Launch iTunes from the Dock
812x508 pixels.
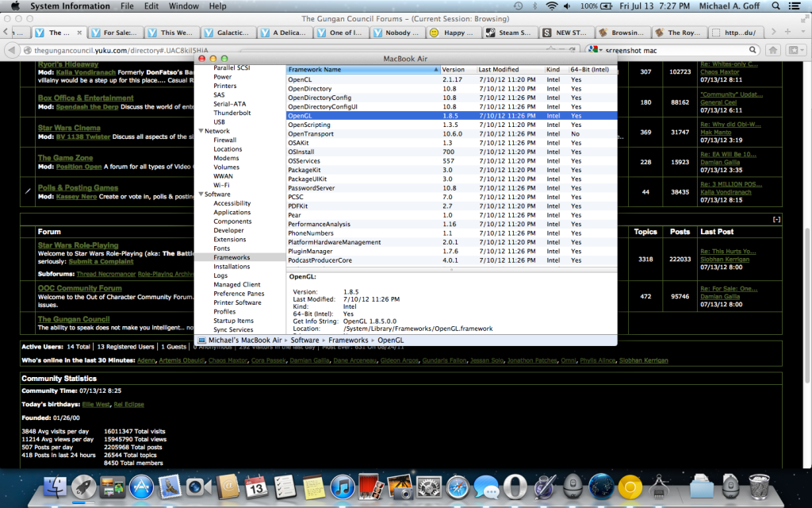point(343,488)
